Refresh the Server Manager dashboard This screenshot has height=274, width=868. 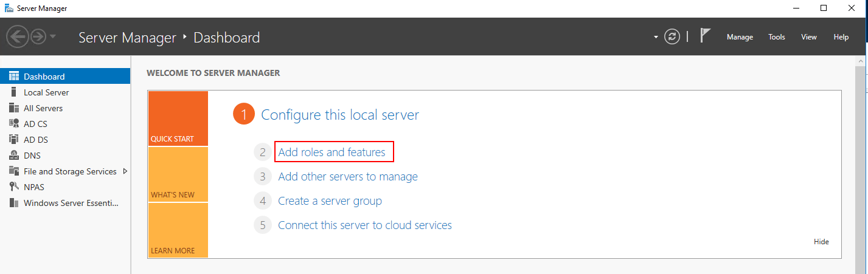click(672, 37)
